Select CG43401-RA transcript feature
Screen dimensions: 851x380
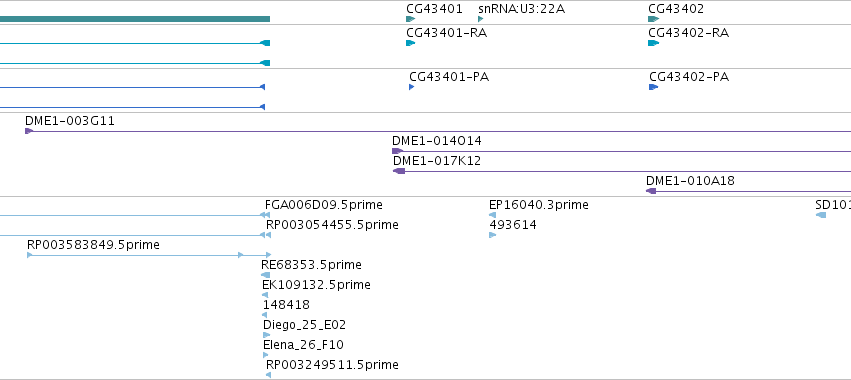point(410,43)
